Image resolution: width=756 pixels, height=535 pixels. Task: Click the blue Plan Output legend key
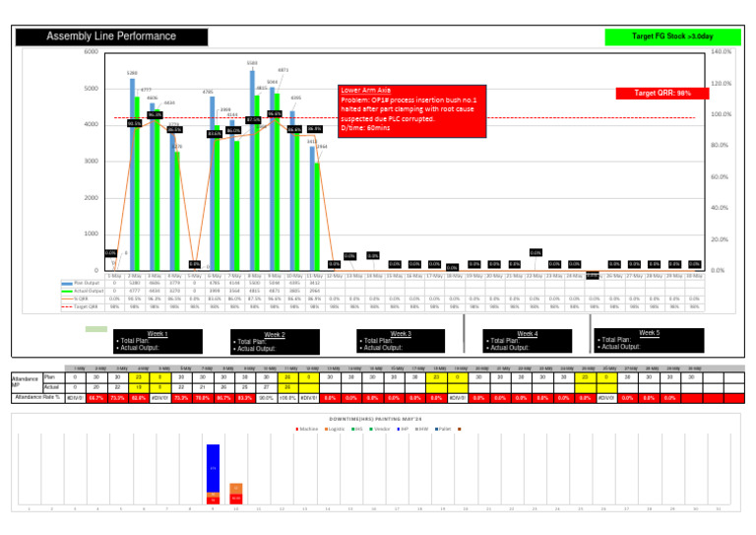click(x=67, y=284)
